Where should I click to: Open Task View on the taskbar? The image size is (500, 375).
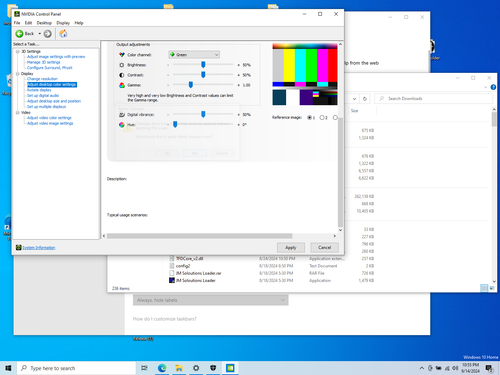coord(144,368)
